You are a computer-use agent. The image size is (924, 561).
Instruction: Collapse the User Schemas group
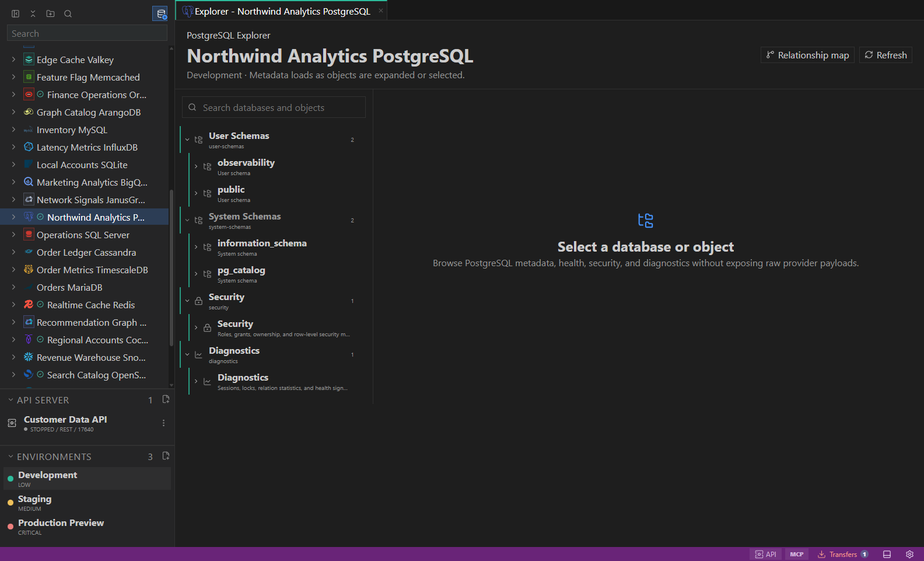(x=187, y=140)
